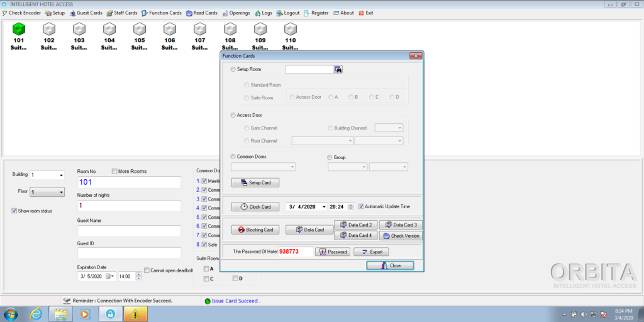Click the search icon beside Setup Room field
The width and height of the screenshot is (644, 322).
click(x=338, y=69)
